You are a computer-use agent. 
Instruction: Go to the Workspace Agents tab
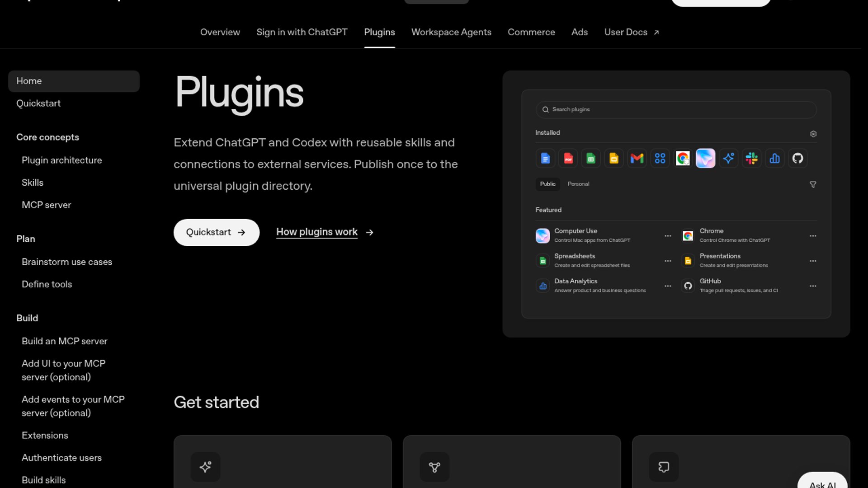(451, 32)
